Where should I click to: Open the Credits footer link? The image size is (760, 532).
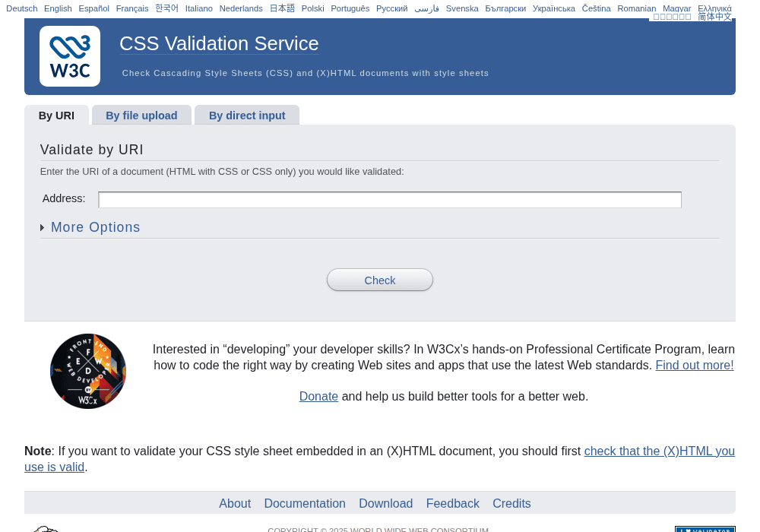coord(511,503)
